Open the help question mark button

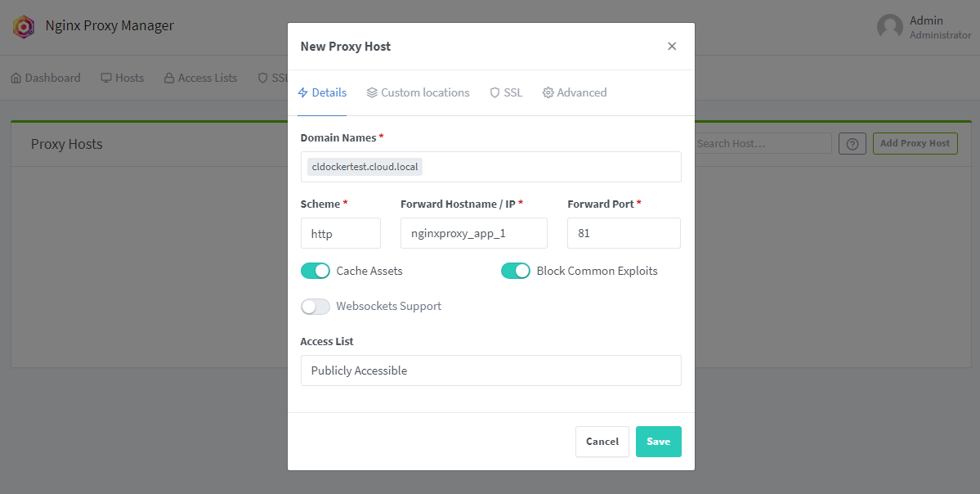[852, 143]
